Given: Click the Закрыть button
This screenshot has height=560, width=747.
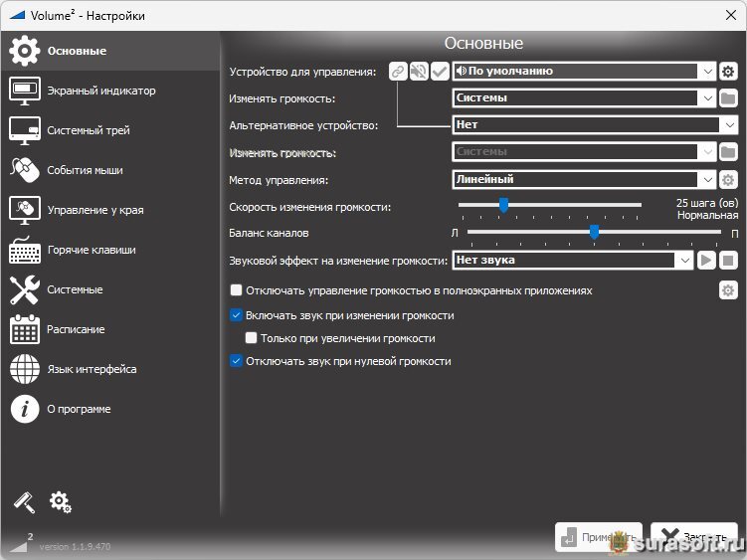Looking at the screenshot, I should pos(694,537).
